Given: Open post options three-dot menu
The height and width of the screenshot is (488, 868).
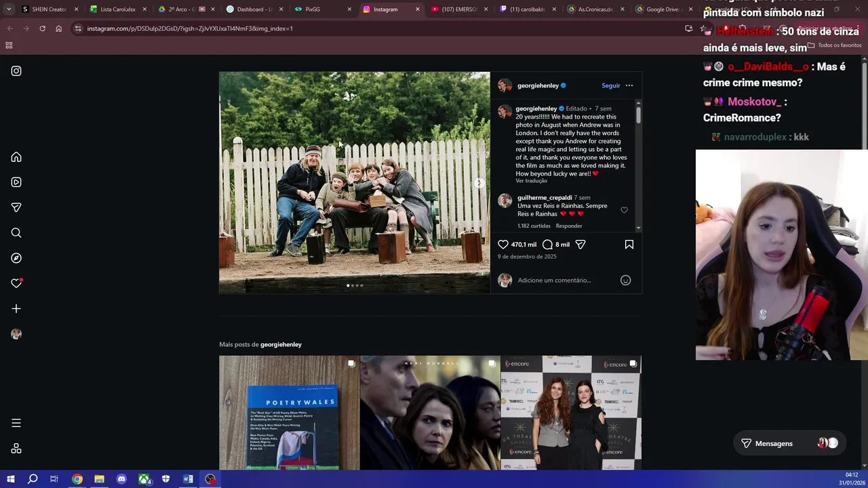Looking at the screenshot, I should click(x=629, y=85).
